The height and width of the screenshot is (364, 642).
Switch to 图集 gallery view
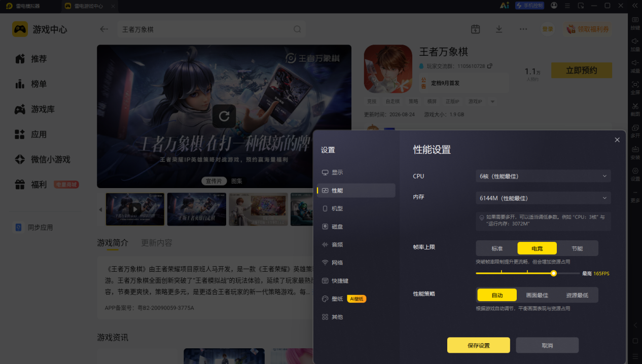tap(237, 181)
